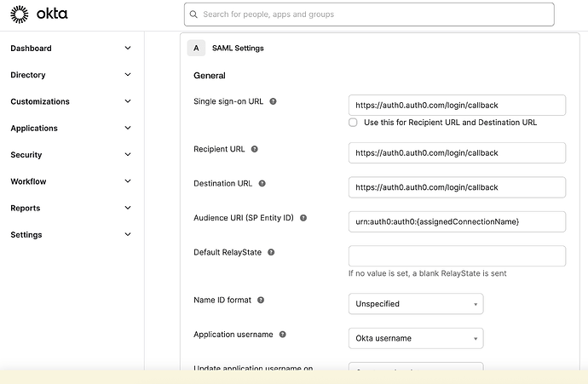Expand the Settings menu chevron

128,234
